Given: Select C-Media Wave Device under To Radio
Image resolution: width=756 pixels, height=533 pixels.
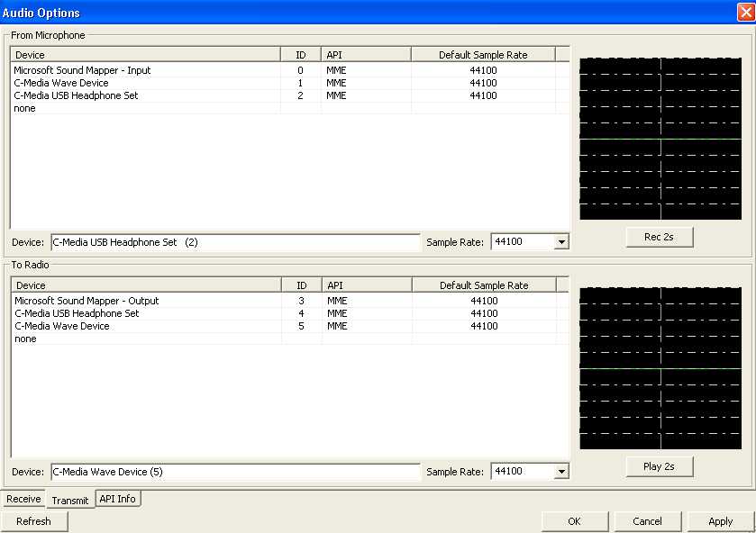Looking at the screenshot, I should coord(289,326).
